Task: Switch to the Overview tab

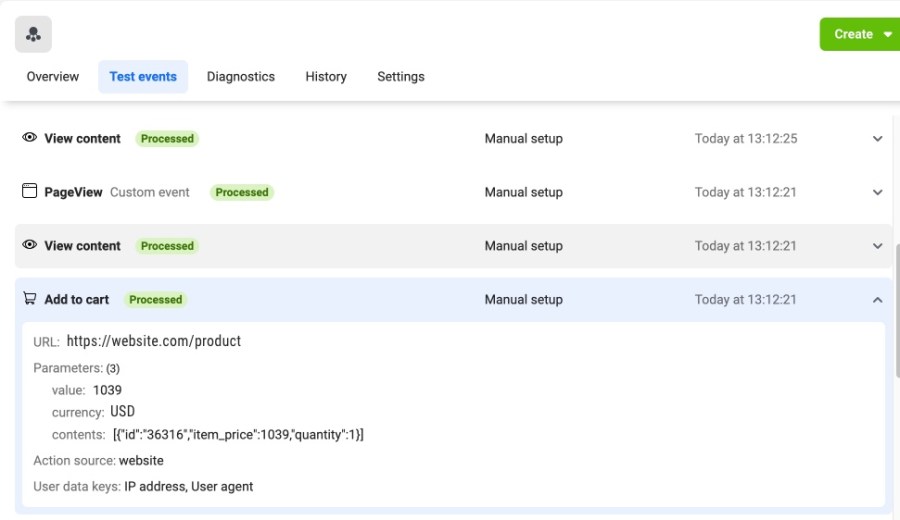Action: point(53,77)
